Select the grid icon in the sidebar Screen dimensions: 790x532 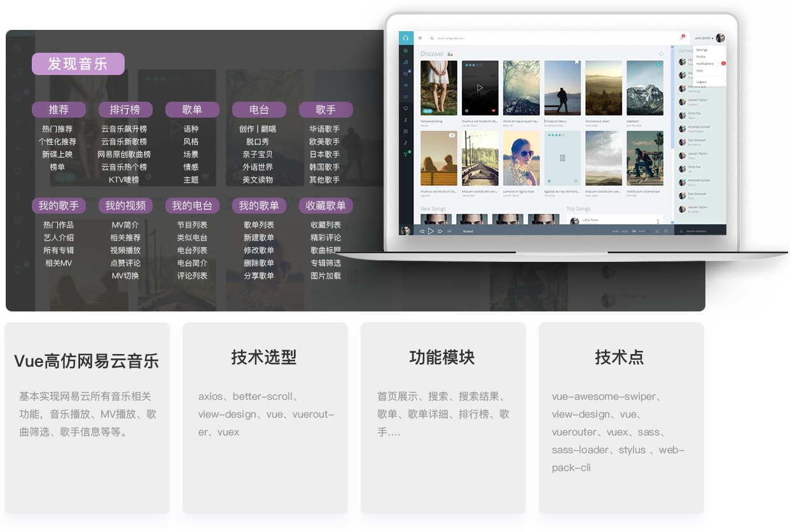pyautogui.click(x=406, y=131)
